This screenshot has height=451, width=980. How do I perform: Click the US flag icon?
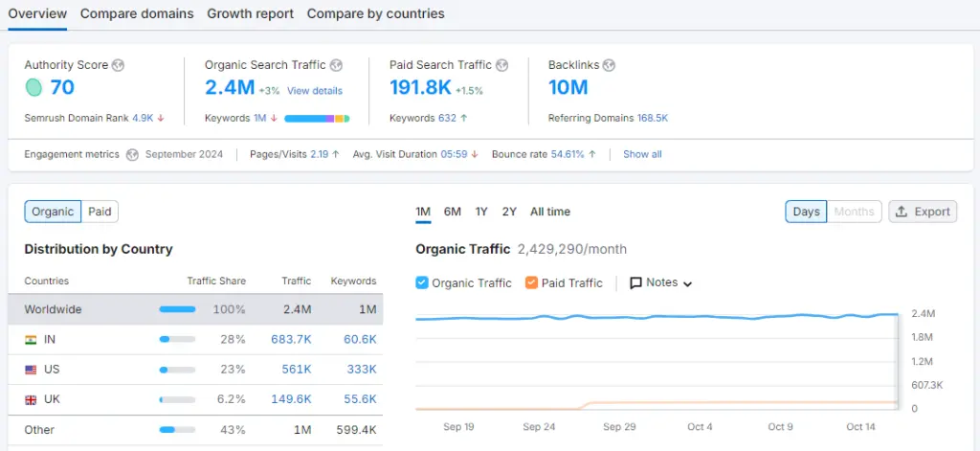pos(31,370)
